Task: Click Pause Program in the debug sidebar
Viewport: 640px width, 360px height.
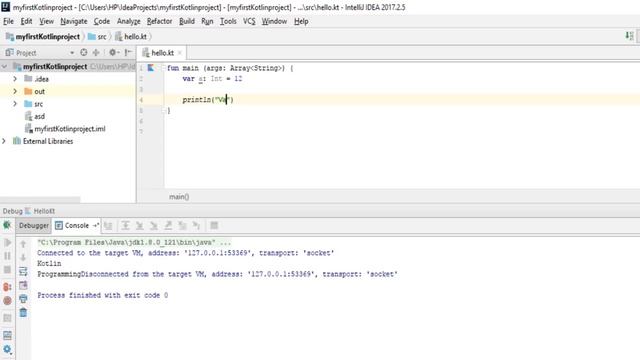Action: [7, 256]
